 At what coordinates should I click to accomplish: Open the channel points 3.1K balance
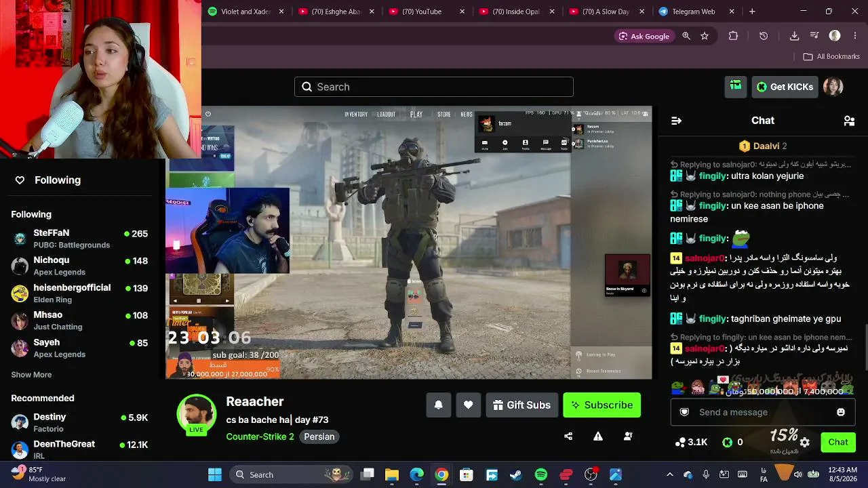[692, 443]
